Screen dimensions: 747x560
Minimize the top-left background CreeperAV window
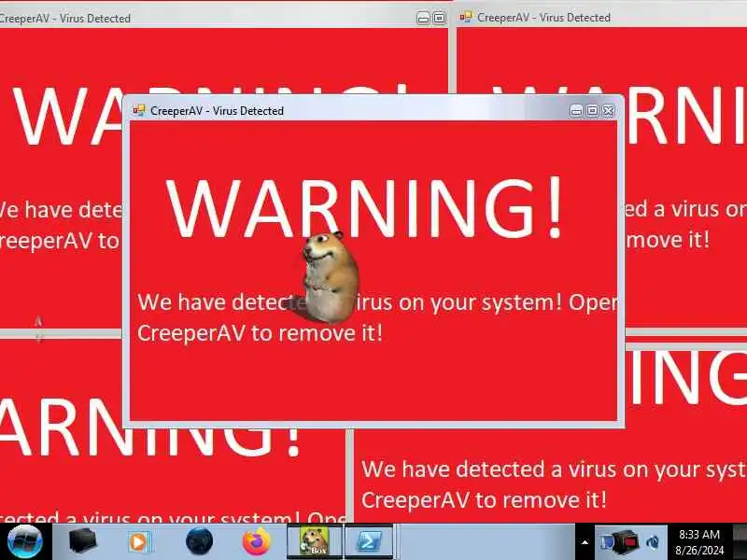(423, 18)
